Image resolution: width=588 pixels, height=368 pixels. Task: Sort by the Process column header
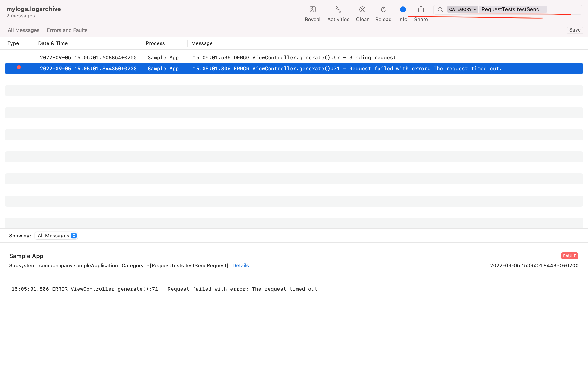pos(155,43)
